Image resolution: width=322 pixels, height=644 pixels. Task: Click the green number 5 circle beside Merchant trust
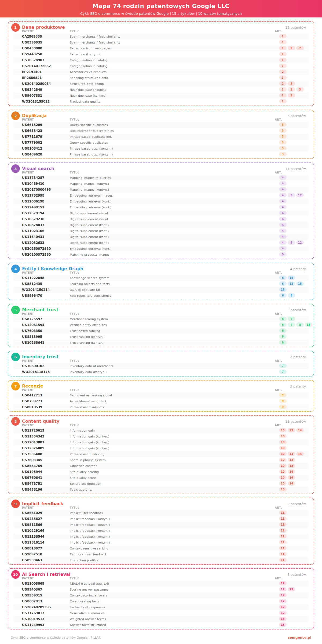(x=16, y=310)
